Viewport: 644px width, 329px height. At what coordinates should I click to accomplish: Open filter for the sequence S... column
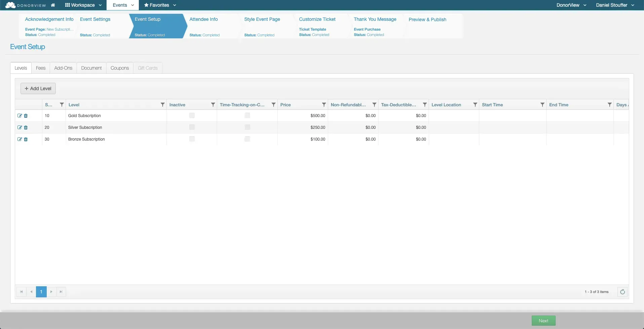[62, 105]
